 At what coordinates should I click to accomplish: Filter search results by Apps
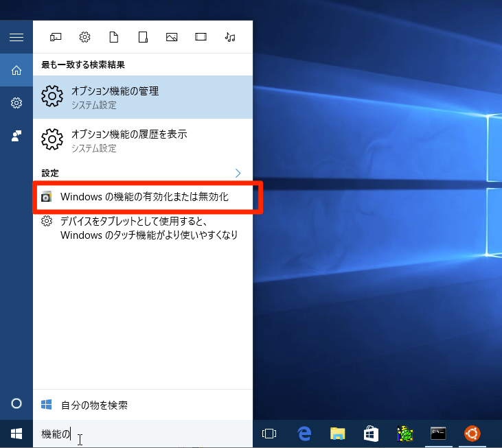click(56, 38)
